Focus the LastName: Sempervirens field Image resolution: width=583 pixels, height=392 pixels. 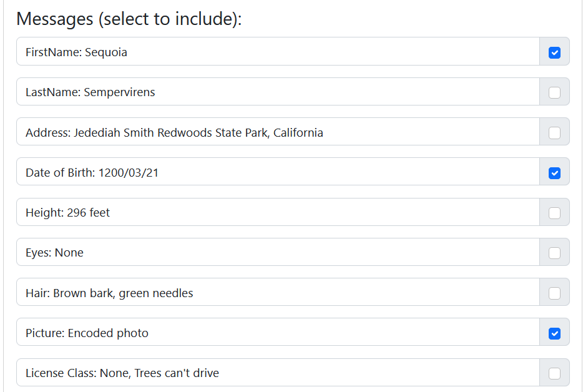(x=278, y=92)
